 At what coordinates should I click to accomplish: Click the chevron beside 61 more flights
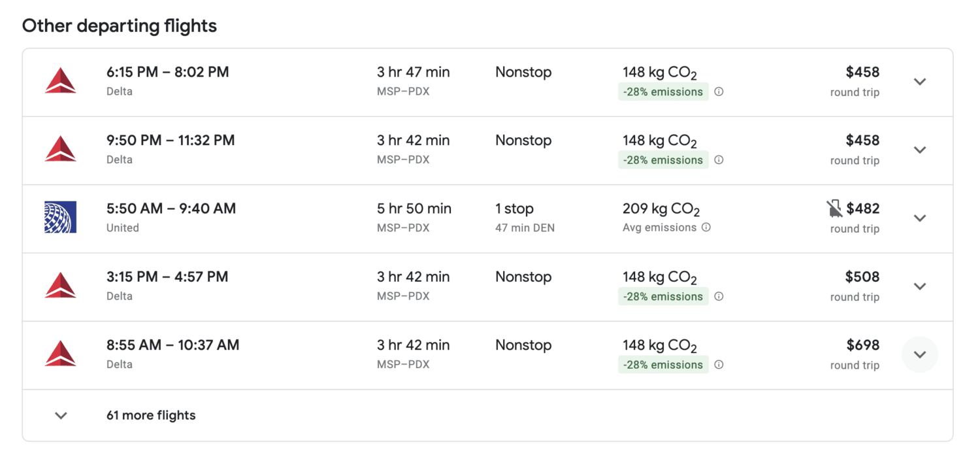[61, 415]
